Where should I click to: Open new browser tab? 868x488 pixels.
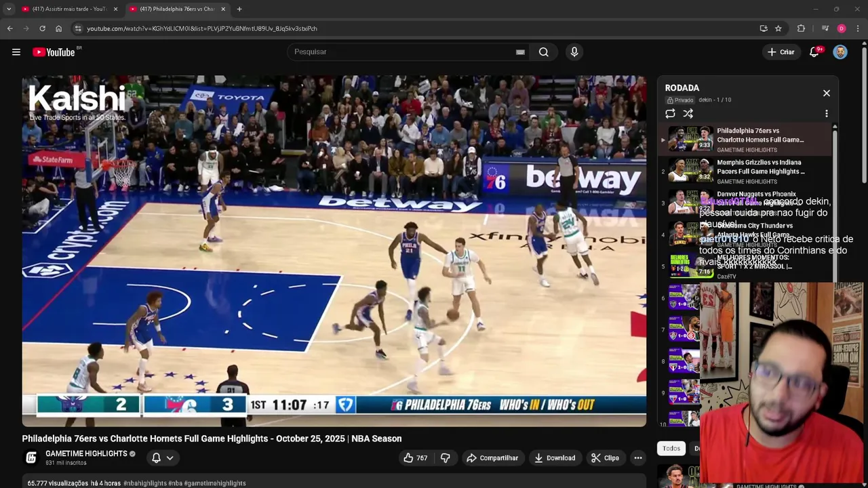(x=239, y=9)
